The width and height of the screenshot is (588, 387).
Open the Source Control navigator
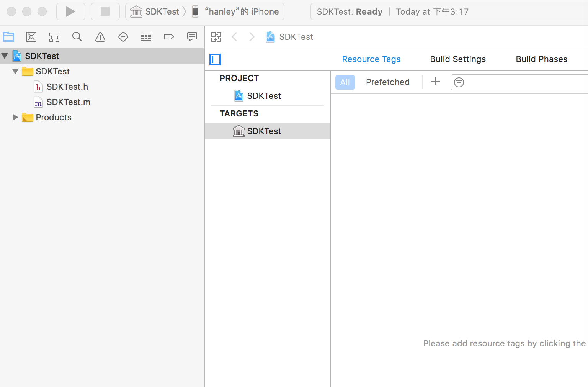(31, 37)
